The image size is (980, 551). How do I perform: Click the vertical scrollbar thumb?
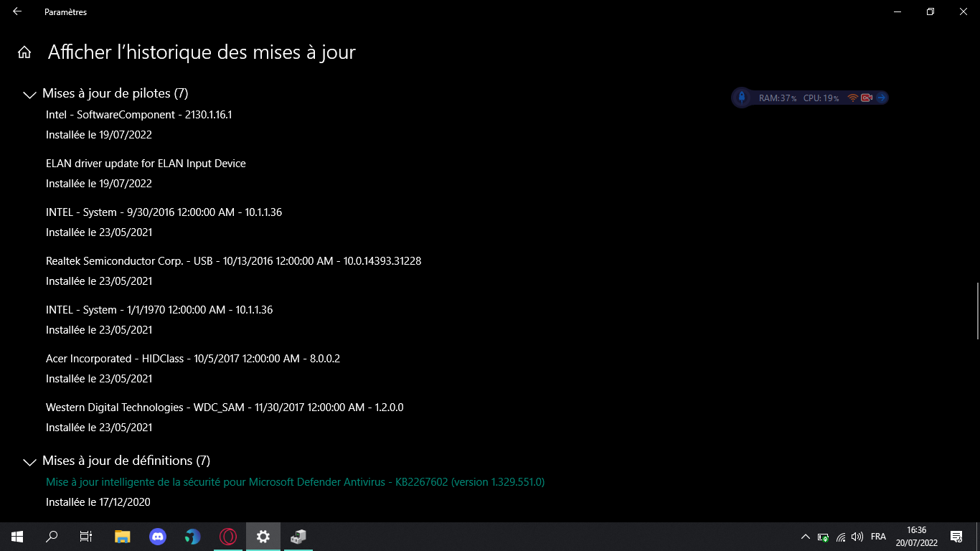tap(977, 311)
